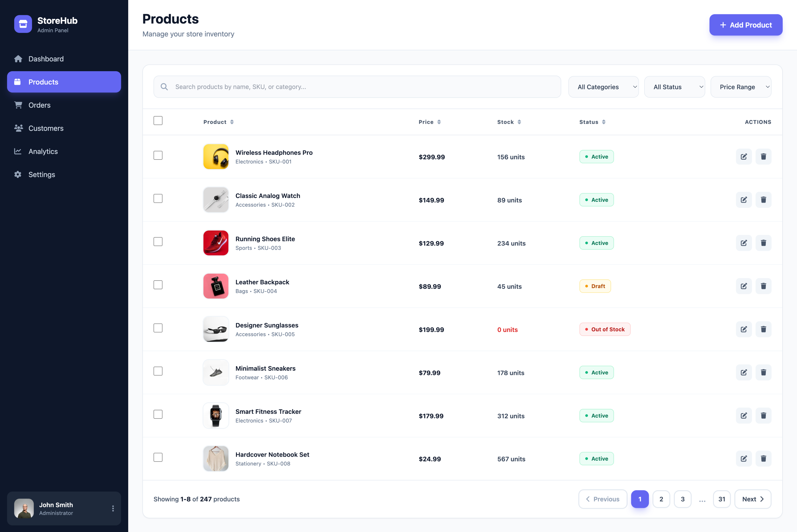Screen dimensions: 797x532
Task: Select Smart Fitness Tracker checkbox
Action: pyautogui.click(x=158, y=414)
